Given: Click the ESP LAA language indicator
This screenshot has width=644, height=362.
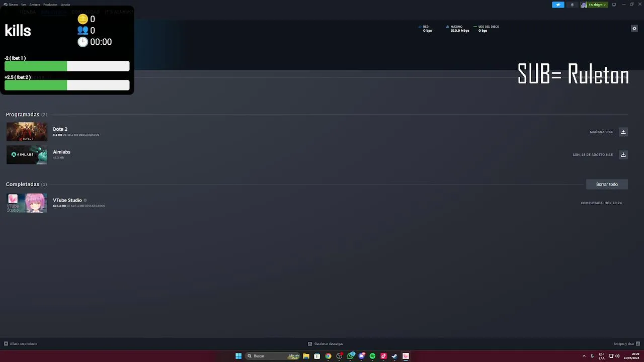Looking at the screenshot, I should coord(602,356).
